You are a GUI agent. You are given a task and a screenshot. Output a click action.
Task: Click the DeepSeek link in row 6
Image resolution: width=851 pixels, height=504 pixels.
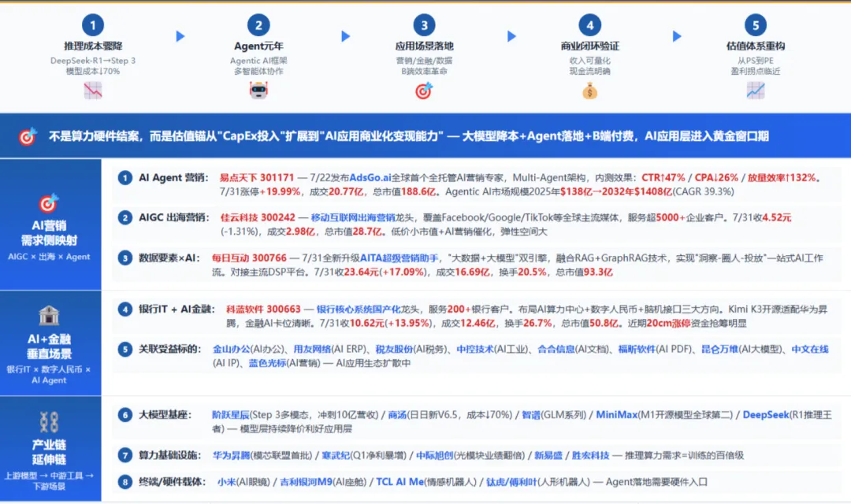[766, 414]
